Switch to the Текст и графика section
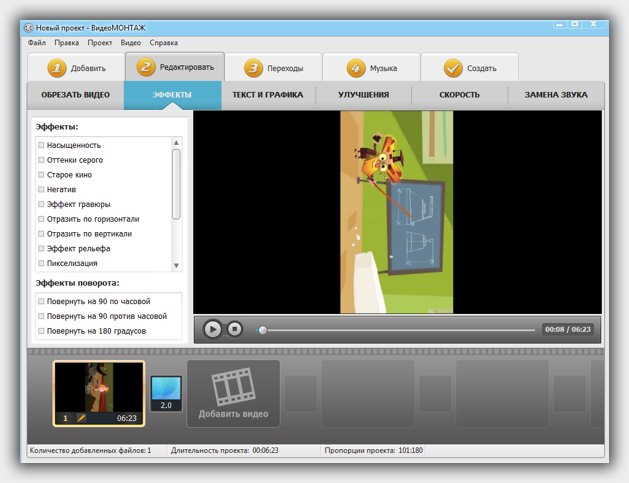Screen dimensions: 629x483 click(x=268, y=95)
